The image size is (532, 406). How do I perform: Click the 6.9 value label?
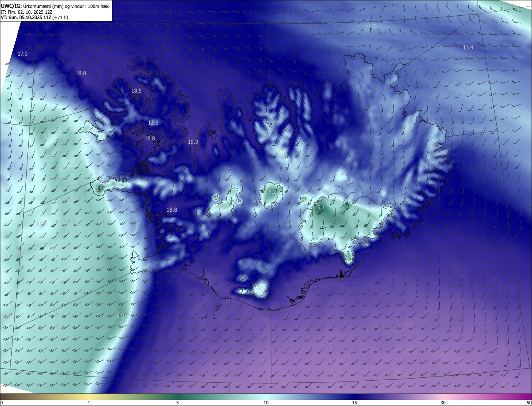(x=120, y=316)
